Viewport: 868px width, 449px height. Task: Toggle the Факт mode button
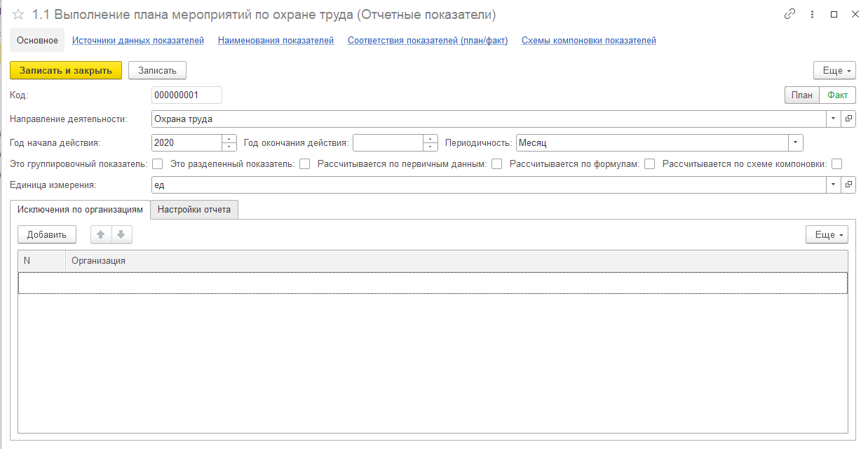[x=837, y=95]
